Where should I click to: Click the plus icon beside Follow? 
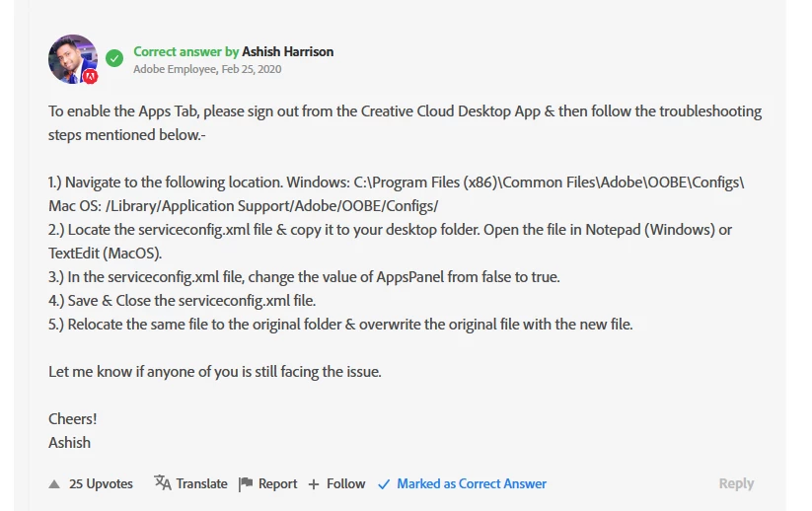pyautogui.click(x=314, y=484)
